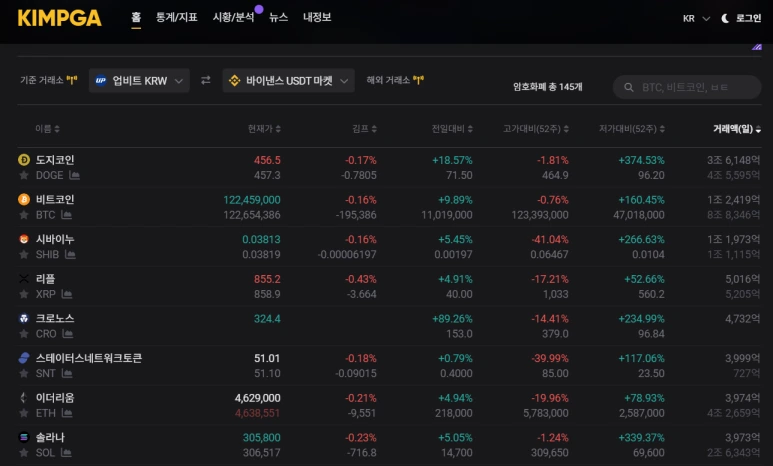Open the 업비트 KRW exchange dropdown
The height and width of the screenshot is (466, 773).
[x=139, y=80]
